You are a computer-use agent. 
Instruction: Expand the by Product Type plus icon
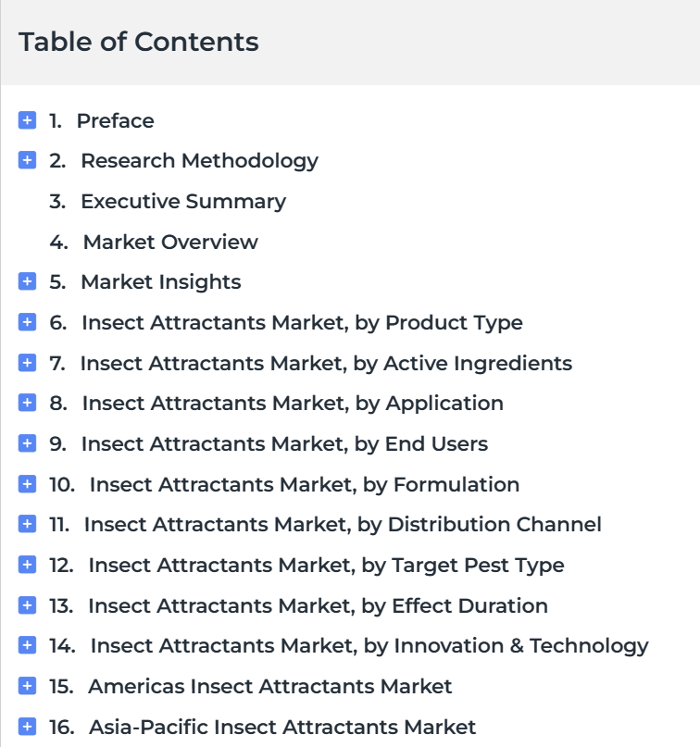coord(27,322)
